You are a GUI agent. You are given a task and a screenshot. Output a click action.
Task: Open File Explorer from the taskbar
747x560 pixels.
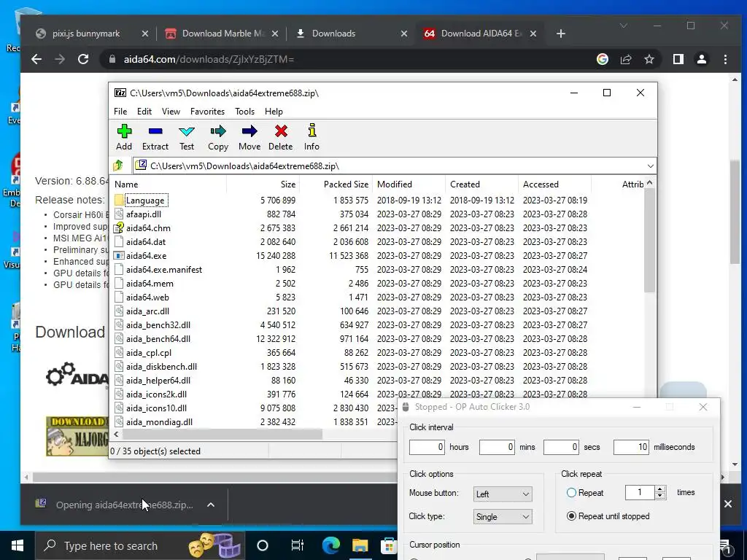coord(360,545)
